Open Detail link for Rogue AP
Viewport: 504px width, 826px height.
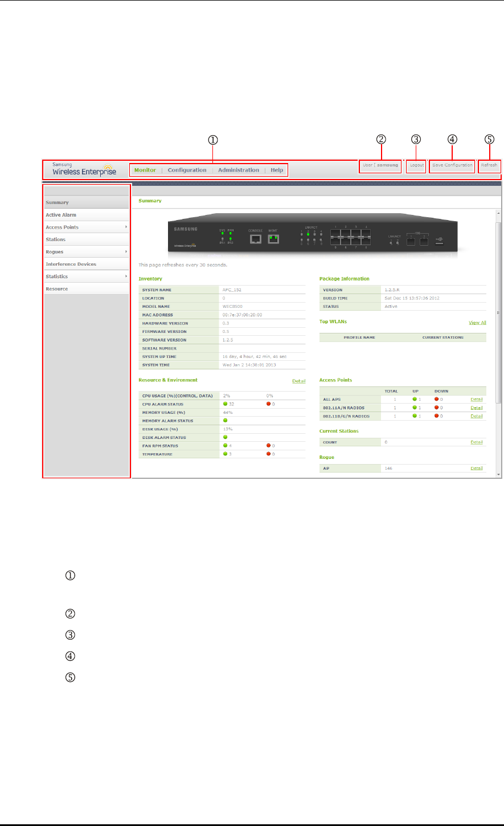[477, 469]
